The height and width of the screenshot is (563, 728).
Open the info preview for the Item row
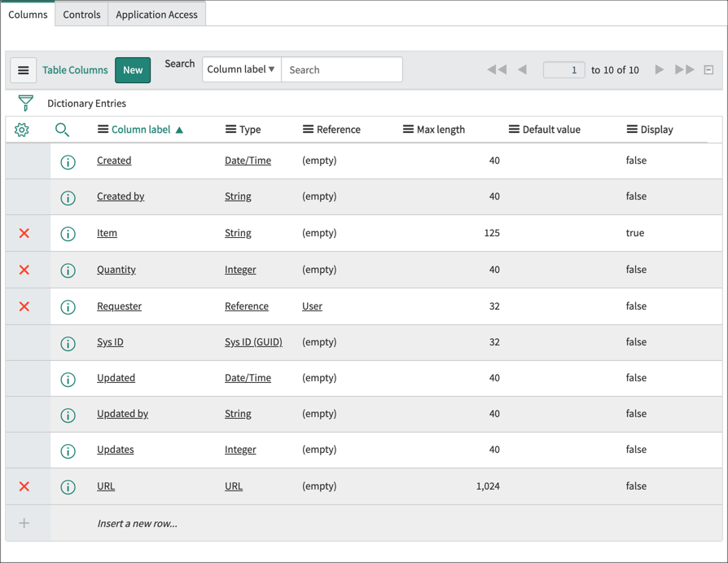coord(68,233)
